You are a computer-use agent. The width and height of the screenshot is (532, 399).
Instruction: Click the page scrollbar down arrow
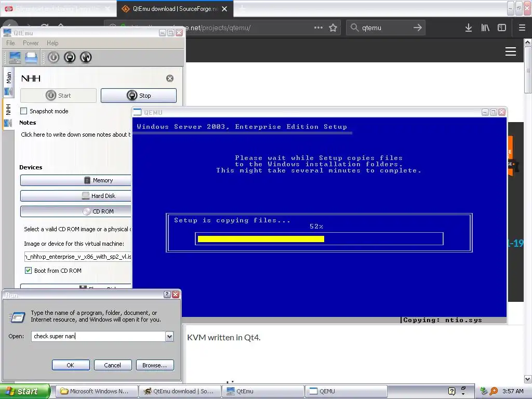[x=528, y=379]
